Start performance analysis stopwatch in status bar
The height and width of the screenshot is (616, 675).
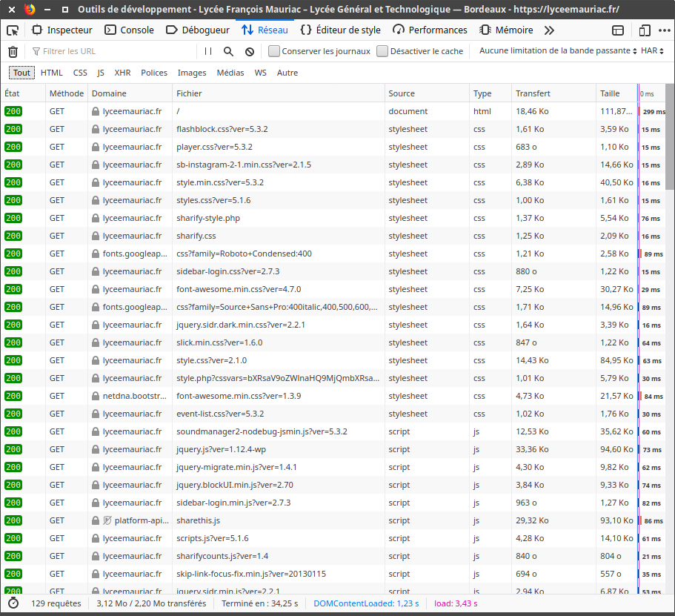tap(13, 603)
